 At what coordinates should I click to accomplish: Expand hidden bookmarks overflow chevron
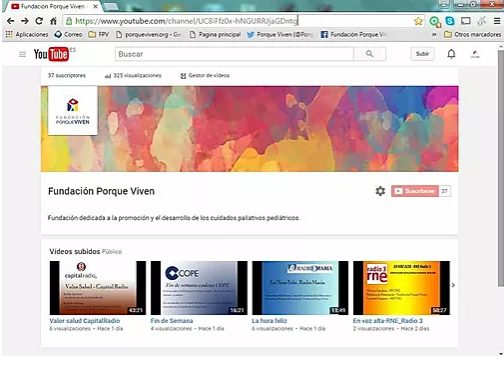(x=434, y=34)
